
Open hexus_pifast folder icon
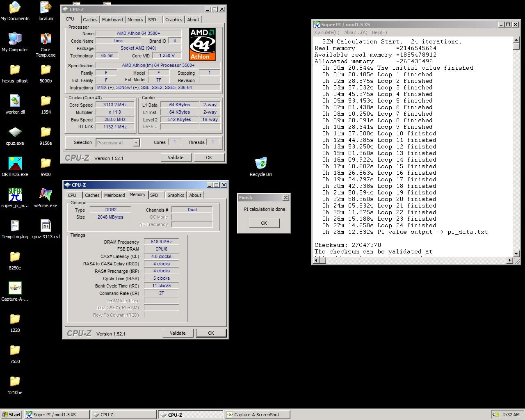coord(15,73)
